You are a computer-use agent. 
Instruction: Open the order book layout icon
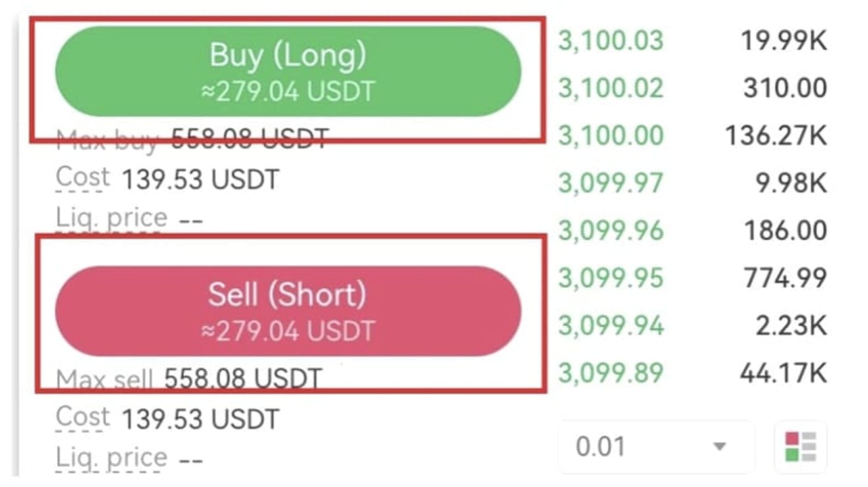(800, 447)
